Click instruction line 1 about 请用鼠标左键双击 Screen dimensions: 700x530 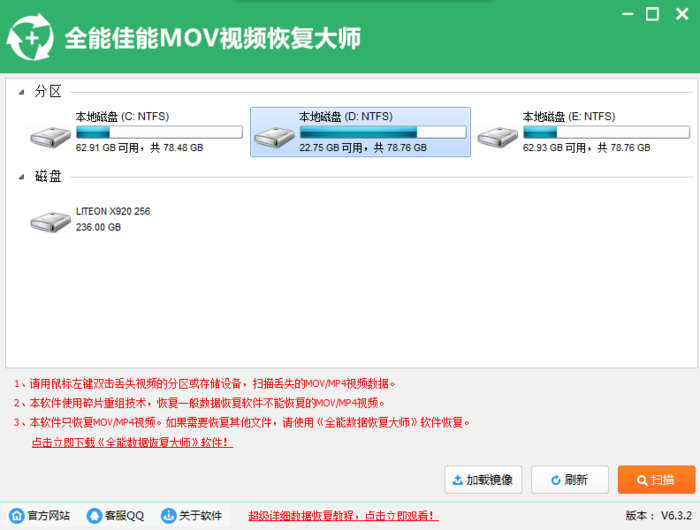(x=204, y=384)
